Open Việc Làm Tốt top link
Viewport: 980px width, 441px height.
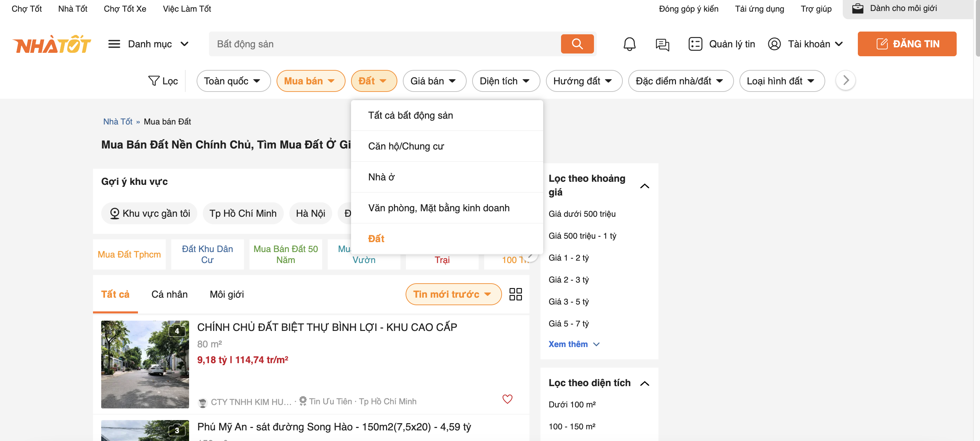pyautogui.click(x=187, y=8)
